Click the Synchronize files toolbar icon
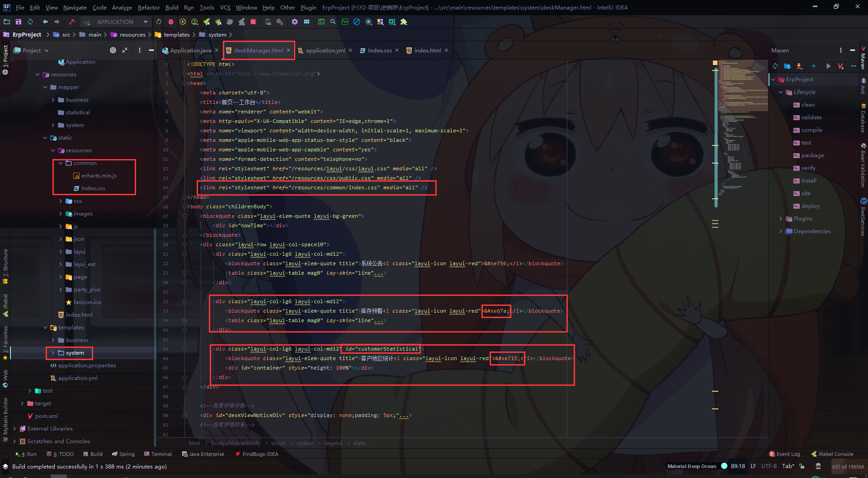Screen dimensions: 868x478 point(30,22)
